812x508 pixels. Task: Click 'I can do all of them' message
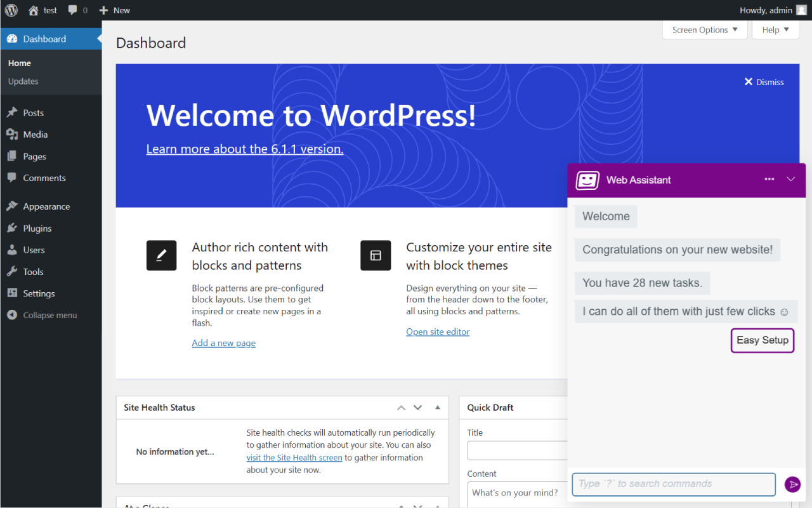[x=686, y=312]
